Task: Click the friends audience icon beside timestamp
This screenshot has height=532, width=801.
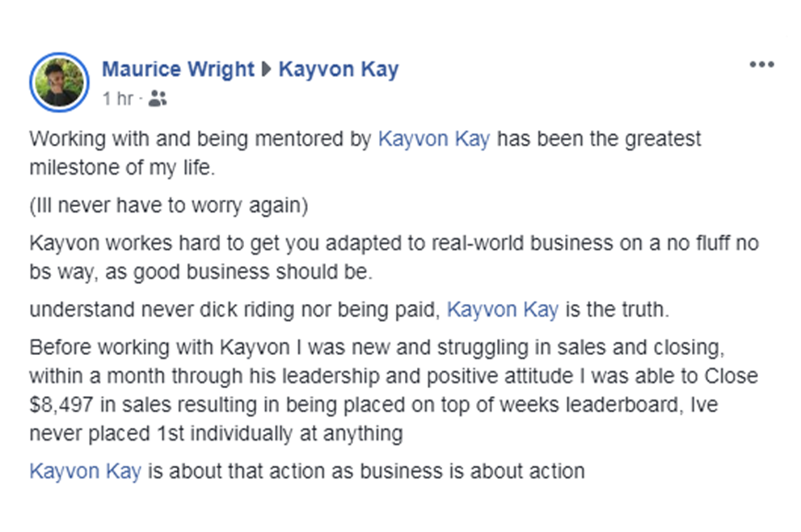Action: [158, 99]
